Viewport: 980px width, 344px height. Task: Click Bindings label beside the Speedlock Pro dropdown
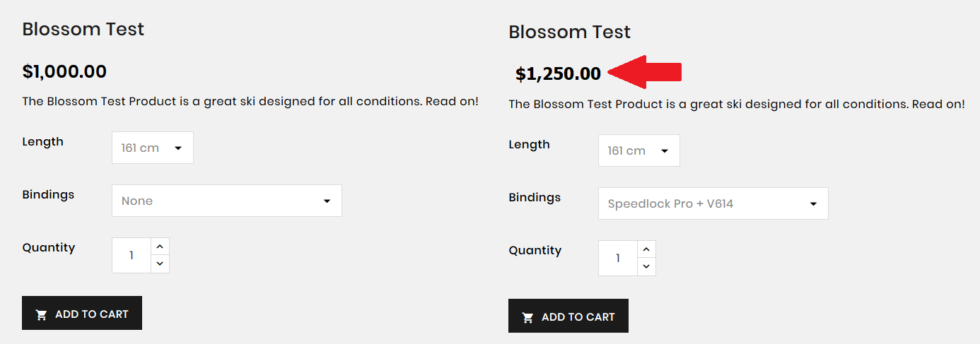coord(535,197)
